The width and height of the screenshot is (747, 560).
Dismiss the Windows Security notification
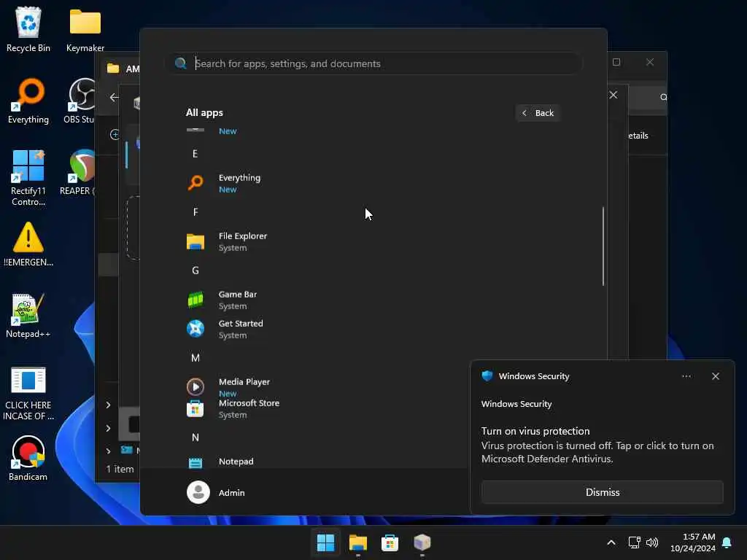coord(602,492)
